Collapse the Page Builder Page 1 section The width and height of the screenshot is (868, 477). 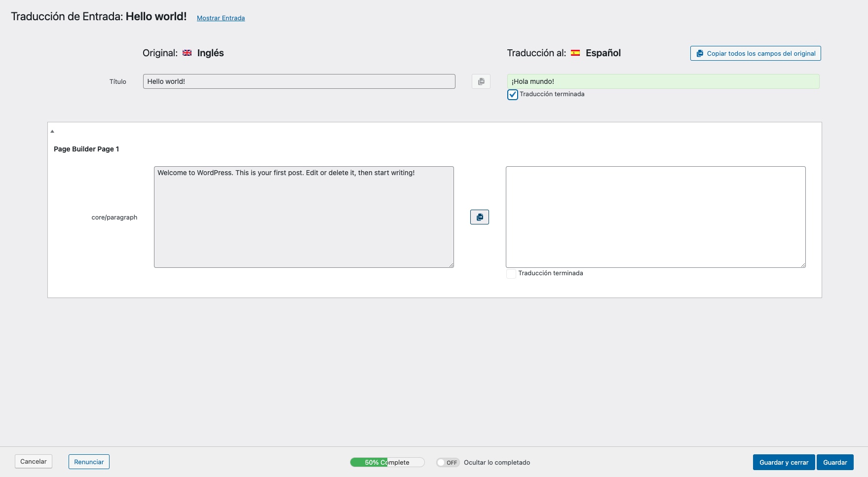pyautogui.click(x=52, y=131)
